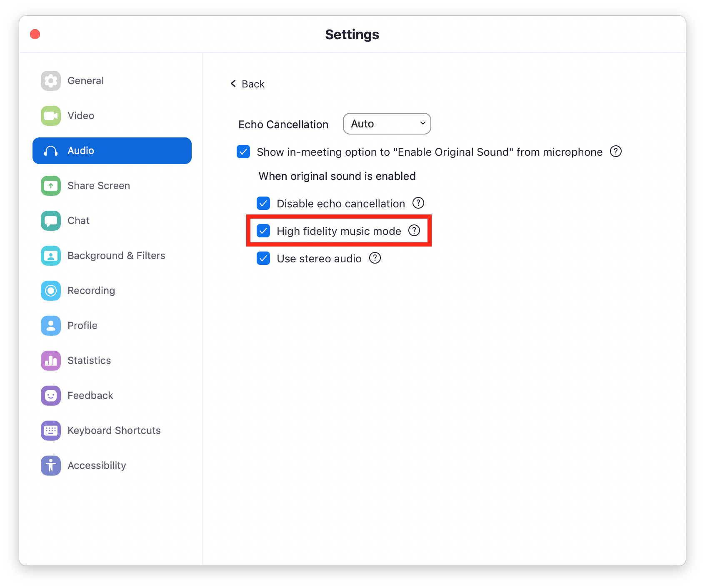Click the Chat bubble icon
The height and width of the screenshot is (588, 705).
tap(51, 221)
